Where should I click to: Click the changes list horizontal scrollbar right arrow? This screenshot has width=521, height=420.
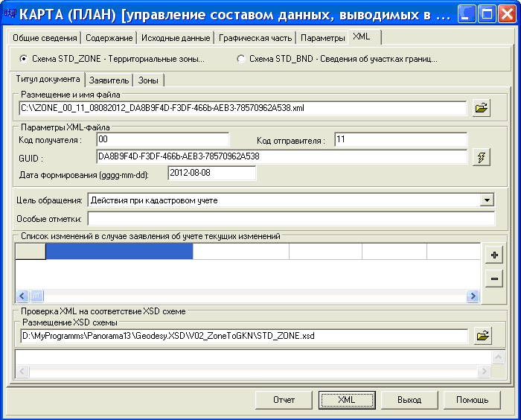pos(472,296)
